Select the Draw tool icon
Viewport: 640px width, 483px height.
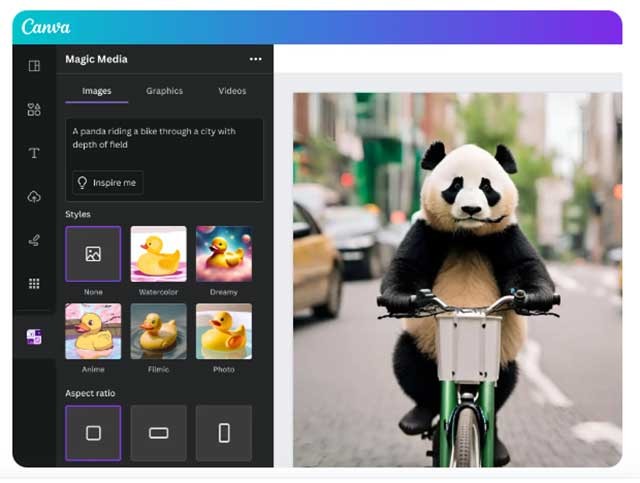click(x=34, y=240)
